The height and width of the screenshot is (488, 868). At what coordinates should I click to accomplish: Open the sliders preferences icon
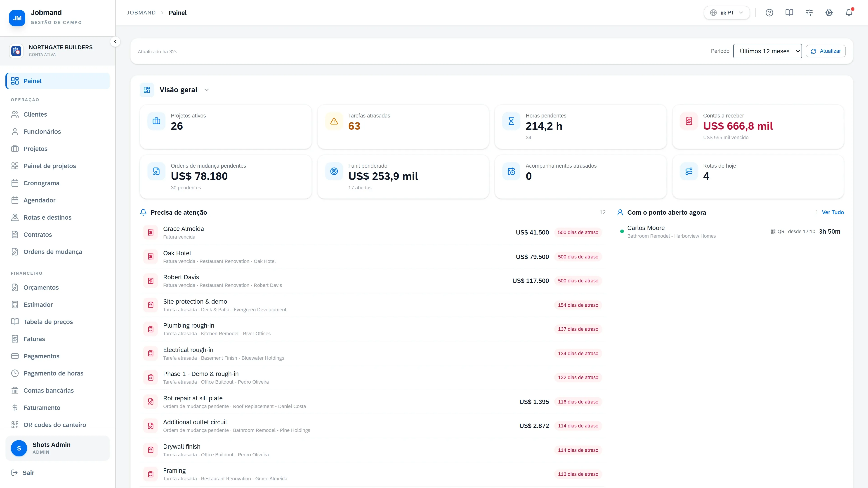(809, 13)
